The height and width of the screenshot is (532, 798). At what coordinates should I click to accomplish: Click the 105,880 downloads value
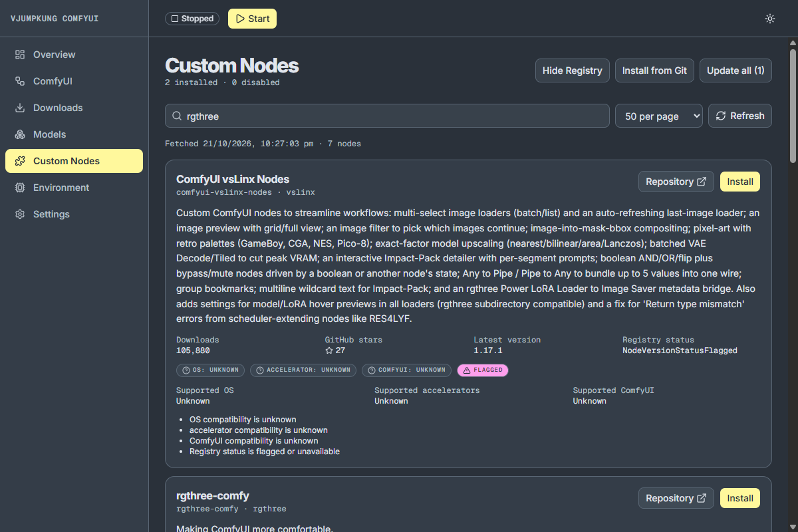(x=193, y=350)
